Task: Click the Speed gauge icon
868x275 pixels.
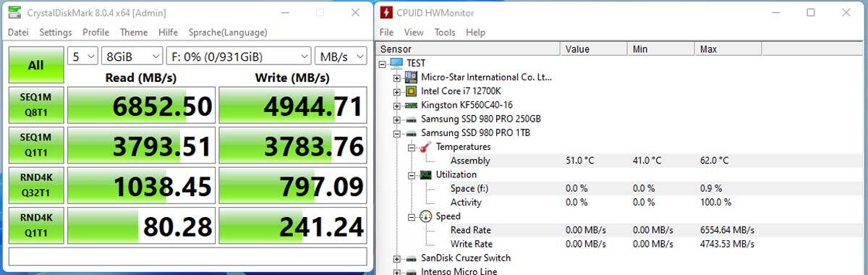Action: click(425, 216)
